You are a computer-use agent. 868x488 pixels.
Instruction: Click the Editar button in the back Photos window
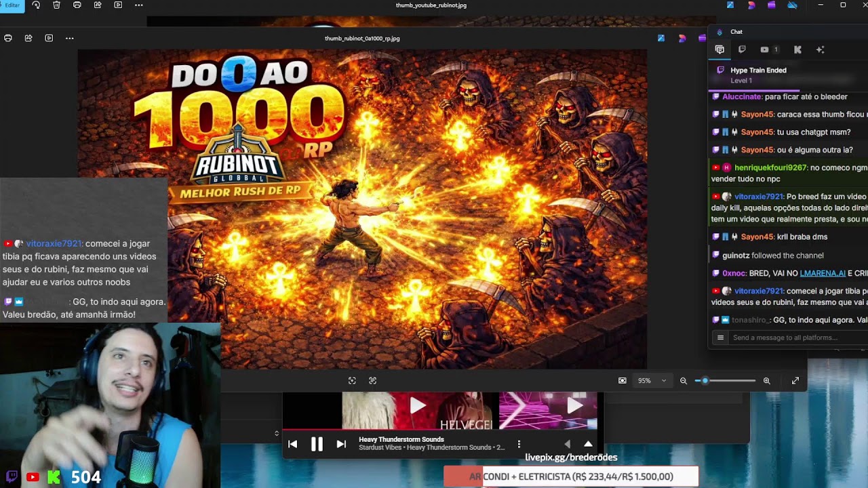coord(12,5)
